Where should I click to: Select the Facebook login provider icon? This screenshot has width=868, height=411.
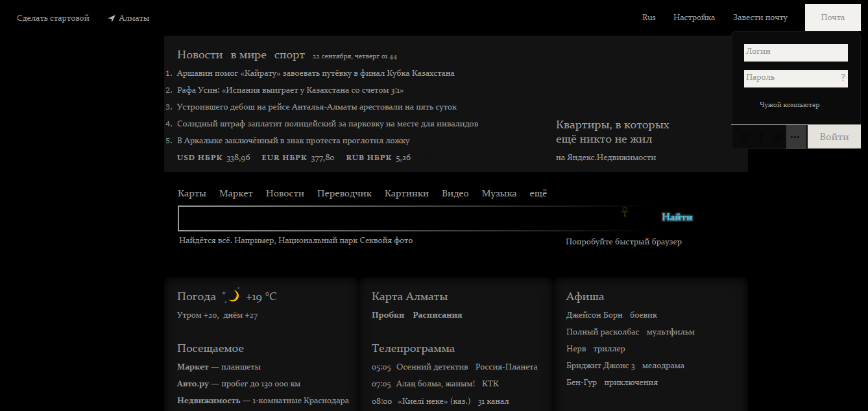click(x=761, y=137)
